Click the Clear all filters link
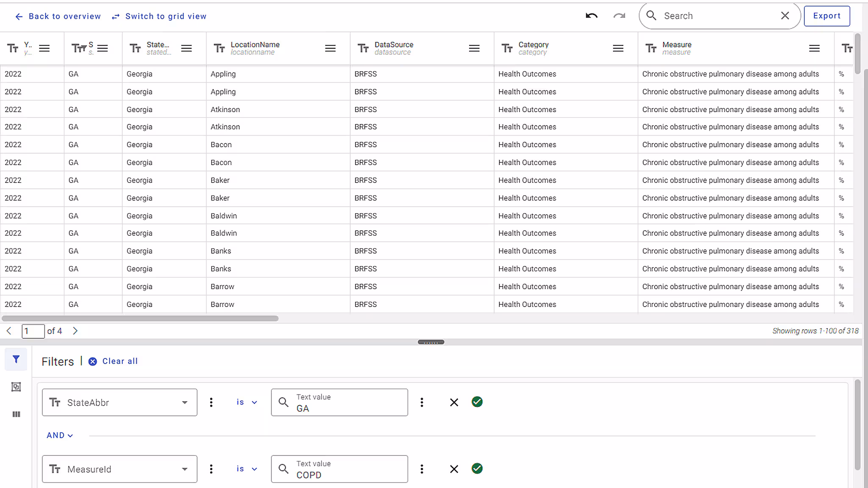 (119, 361)
